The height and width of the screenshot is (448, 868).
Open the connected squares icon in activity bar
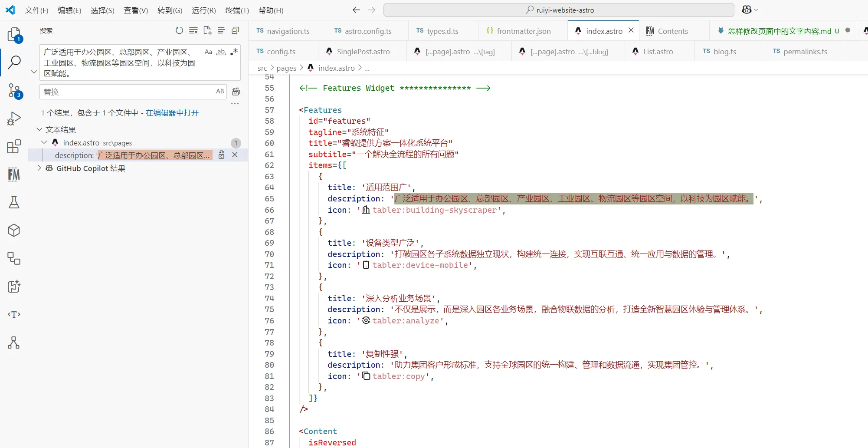14,258
